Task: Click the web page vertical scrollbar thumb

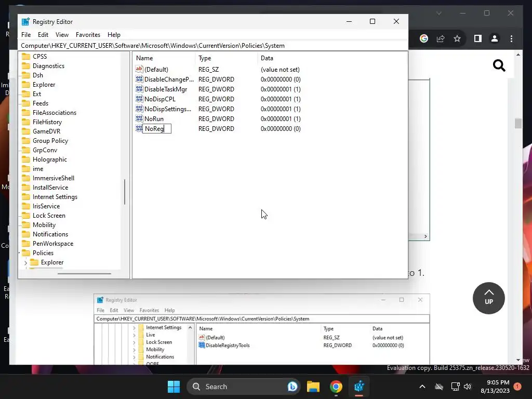Action: point(518,123)
